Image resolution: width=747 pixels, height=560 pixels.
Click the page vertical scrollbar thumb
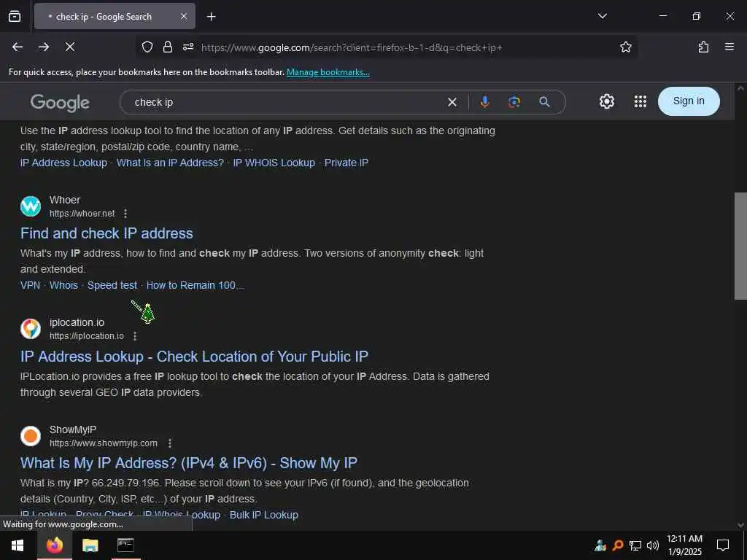740,246
